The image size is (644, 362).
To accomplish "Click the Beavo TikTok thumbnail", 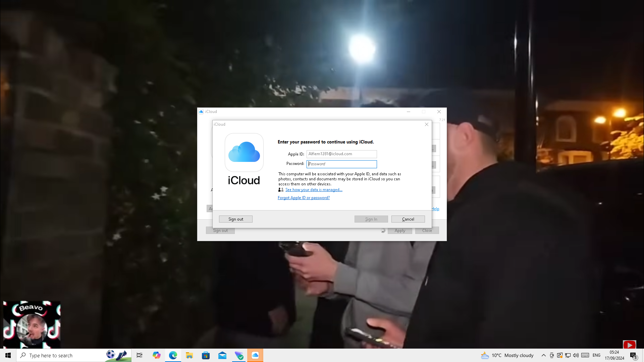I will 32,324.
